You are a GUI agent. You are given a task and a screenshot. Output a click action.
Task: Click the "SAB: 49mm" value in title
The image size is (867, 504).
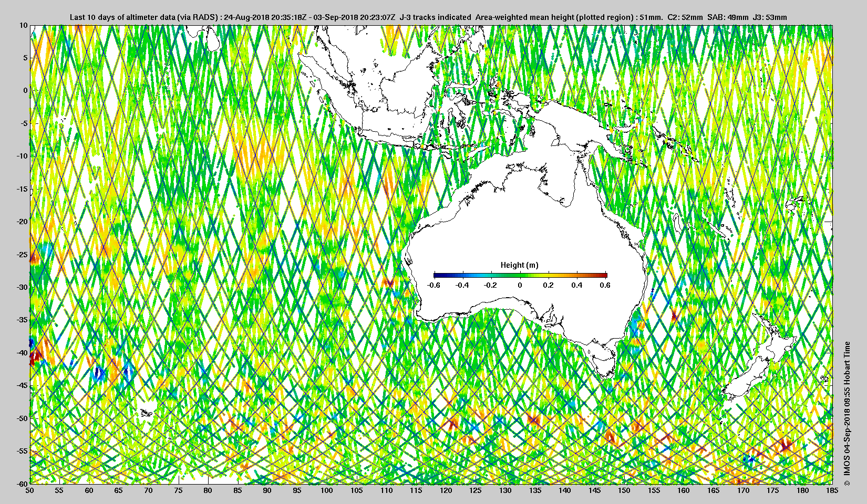[x=728, y=17]
